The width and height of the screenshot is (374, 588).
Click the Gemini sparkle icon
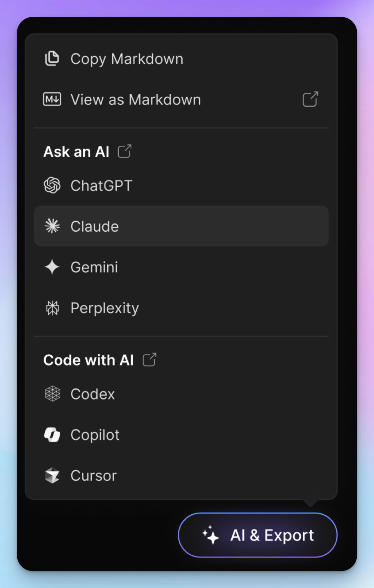[x=52, y=267]
